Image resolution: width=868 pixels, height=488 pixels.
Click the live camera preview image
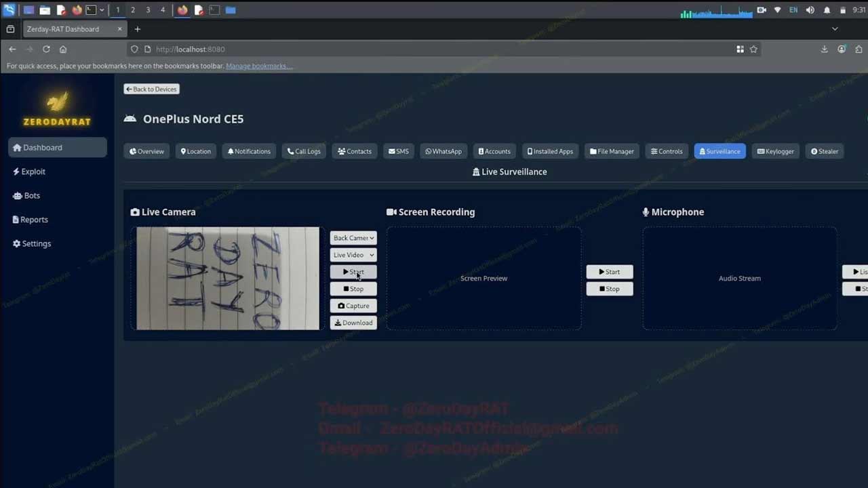click(x=228, y=279)
